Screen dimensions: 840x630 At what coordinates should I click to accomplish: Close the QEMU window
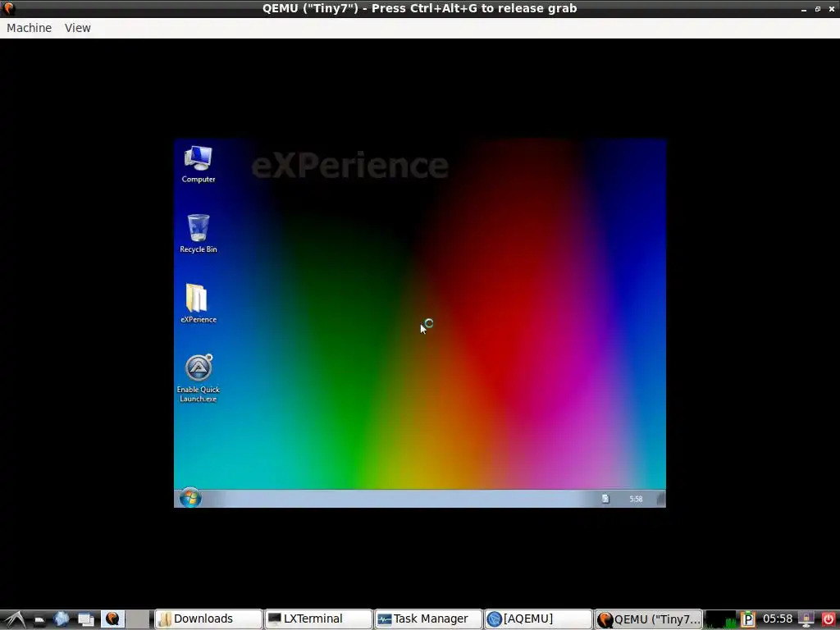[x=832, y=9]
